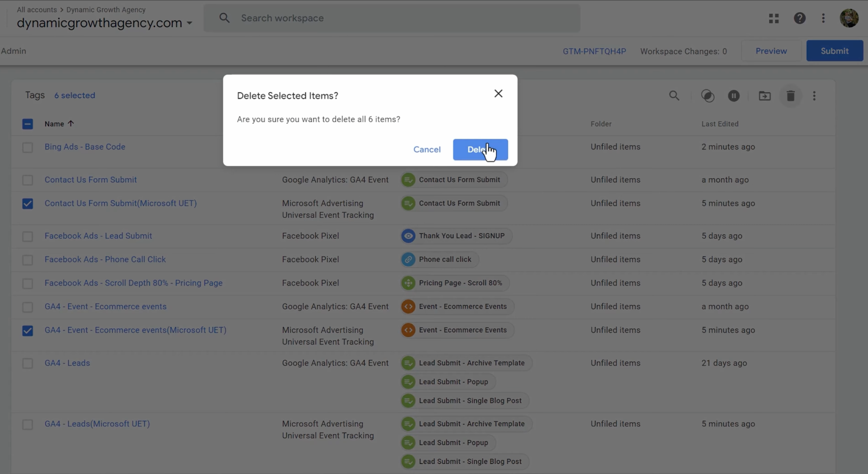868x474 pixels.
Task: Open the GA4 - Leads tag
Action: tap(67, 363)
